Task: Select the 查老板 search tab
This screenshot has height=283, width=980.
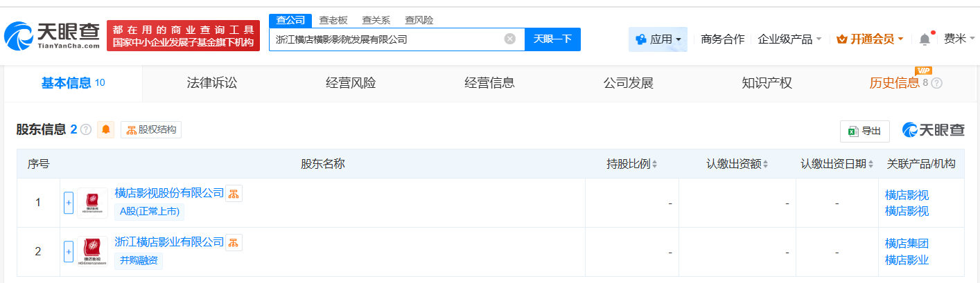Action: click(x=333, y=20)
